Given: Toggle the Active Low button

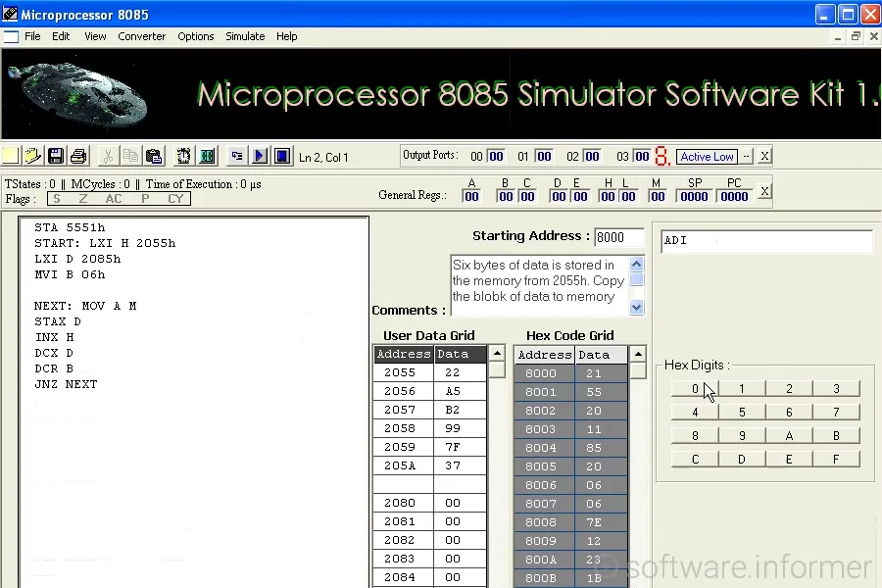Looking at the screenshot, I should point(707,157).
